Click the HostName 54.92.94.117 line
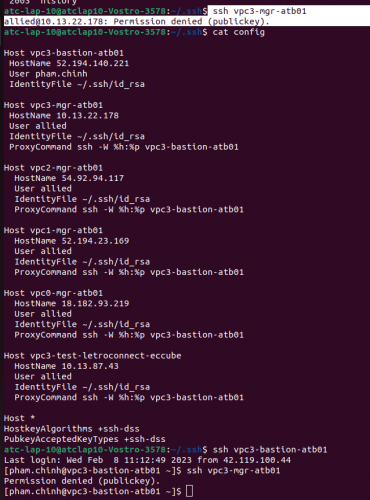 (x=69, y=178)
